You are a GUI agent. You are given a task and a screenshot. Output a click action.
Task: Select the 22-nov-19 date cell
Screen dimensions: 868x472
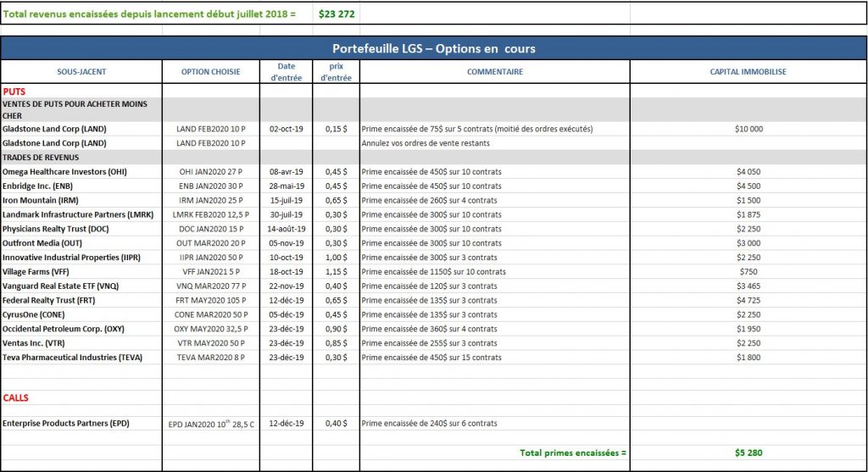[x=287, y=286]
